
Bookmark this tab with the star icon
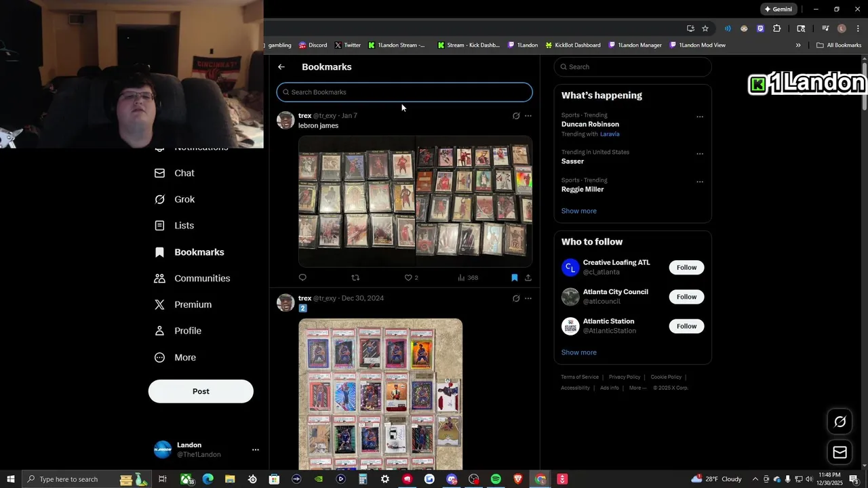(x=705, y=28)
